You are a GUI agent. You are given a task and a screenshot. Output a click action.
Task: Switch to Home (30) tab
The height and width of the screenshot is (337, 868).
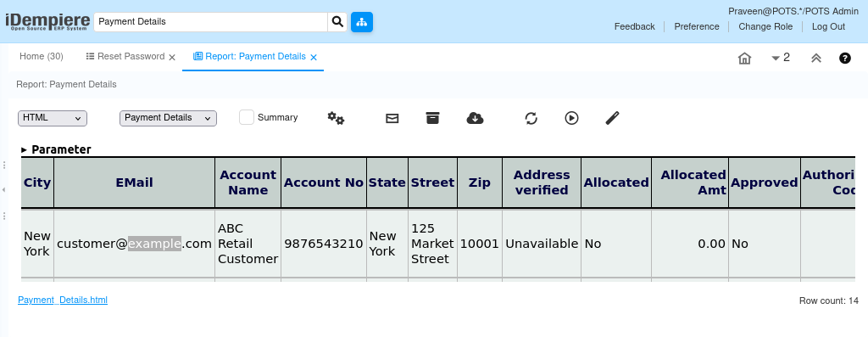(42, 57)
